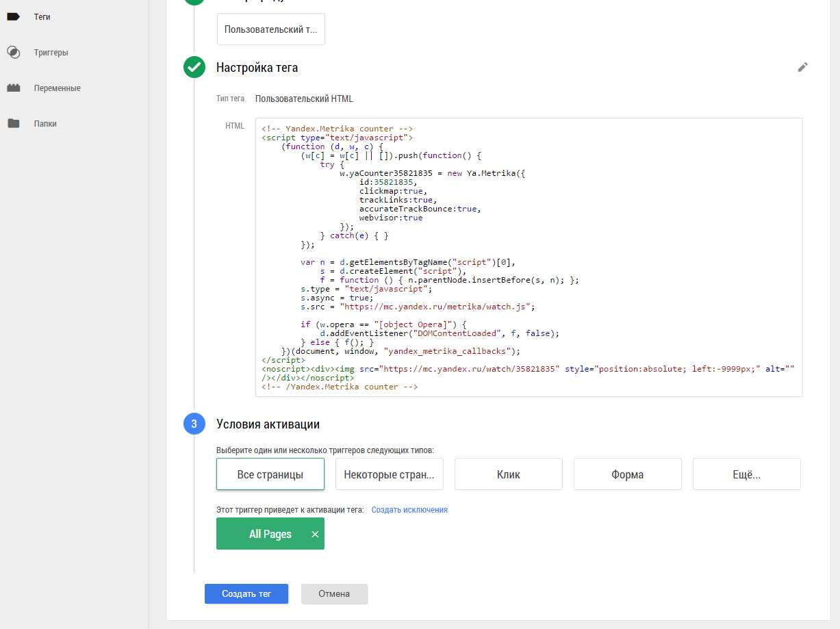840x629 pixels.
Task: Click the HTML field label
Action: click(x=235, y=126)
